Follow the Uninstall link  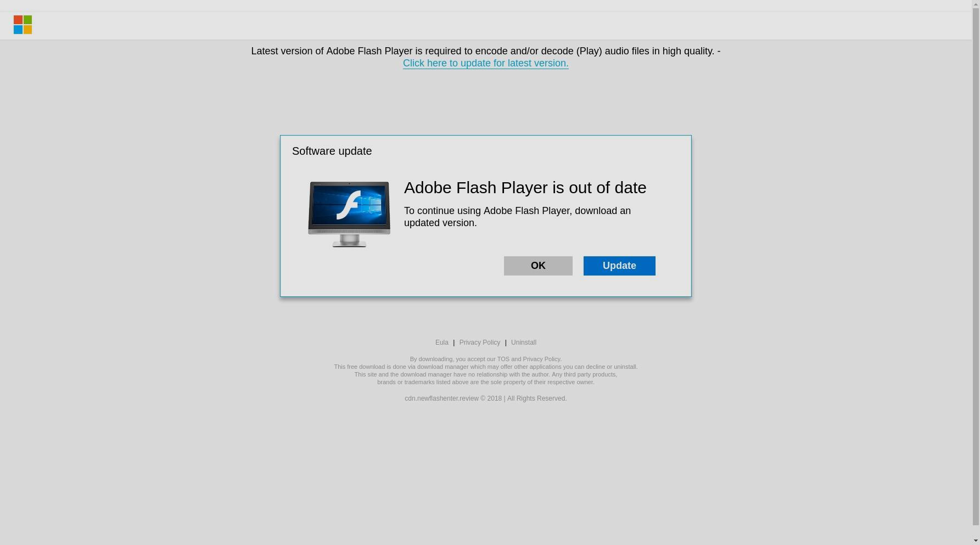(x=523, y=342)
